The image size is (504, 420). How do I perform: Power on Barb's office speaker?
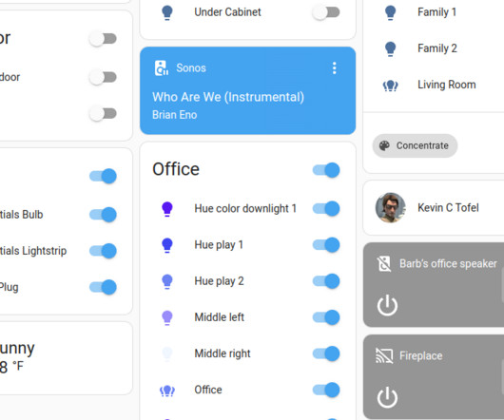click(387, 305)
